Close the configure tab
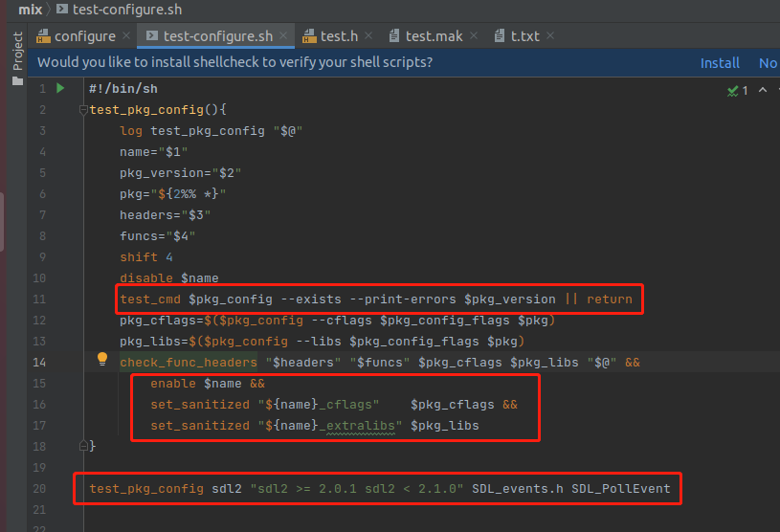Viewport: 780px width, 532px height. tap(126, 35)
